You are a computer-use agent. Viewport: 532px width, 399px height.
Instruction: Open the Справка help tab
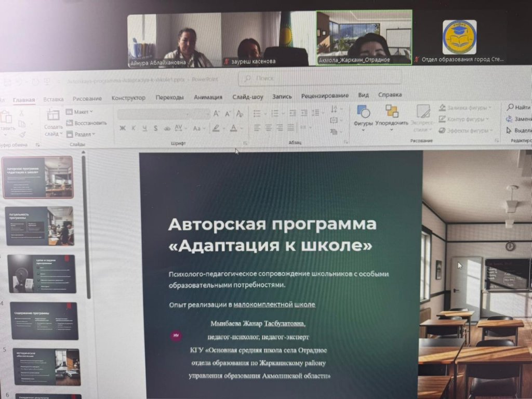tap(390, 95)
